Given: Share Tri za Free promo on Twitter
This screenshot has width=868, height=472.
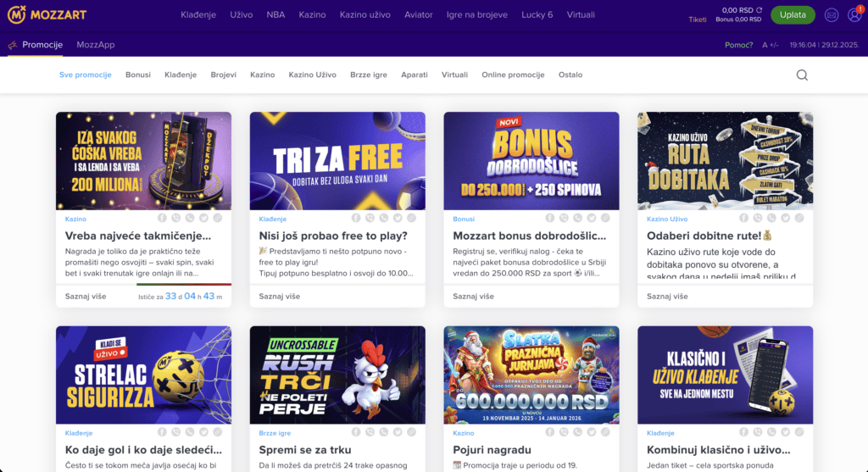Looking at the screenshot, I should click(x=398, y=218).
